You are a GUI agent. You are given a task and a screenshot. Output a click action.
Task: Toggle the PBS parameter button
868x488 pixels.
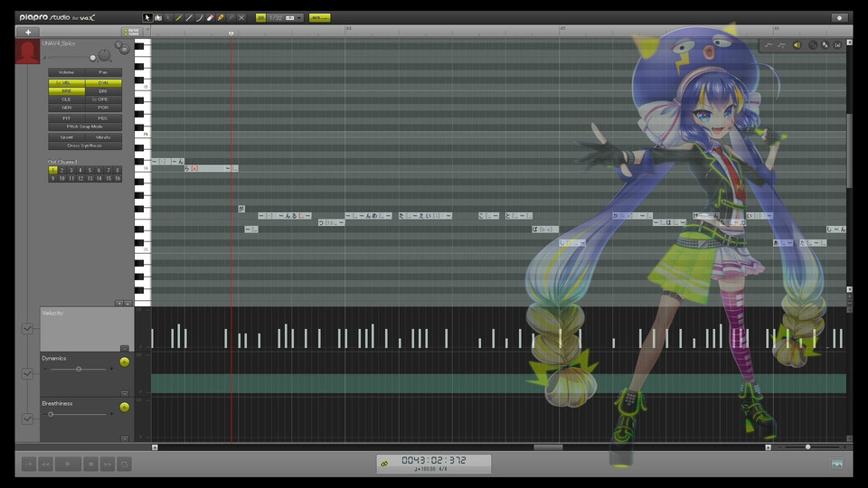pos(103,118)
